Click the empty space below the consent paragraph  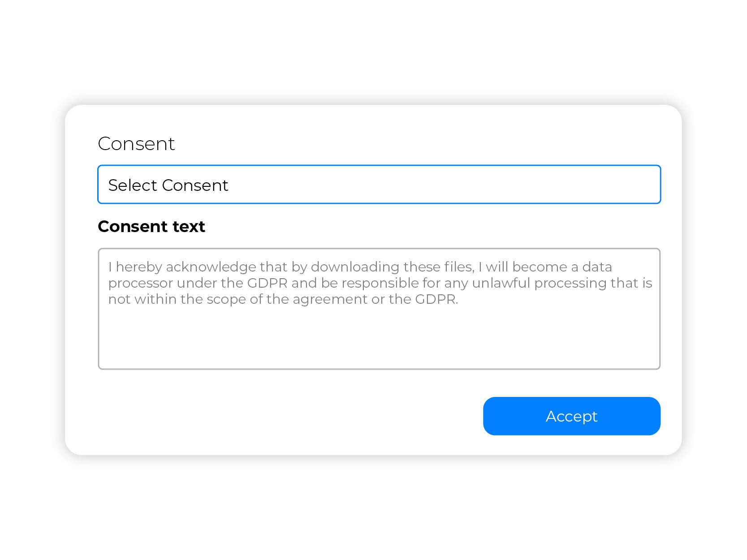(379, 340)
